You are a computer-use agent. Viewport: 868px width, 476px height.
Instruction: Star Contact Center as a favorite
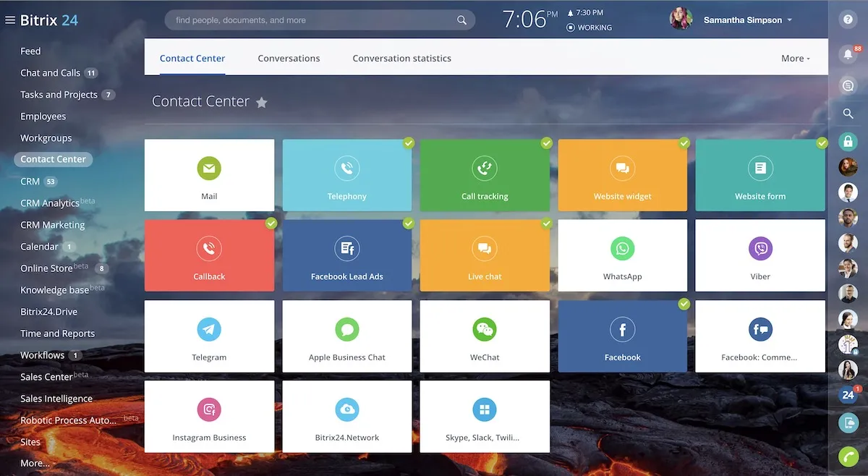pos(262,103)
